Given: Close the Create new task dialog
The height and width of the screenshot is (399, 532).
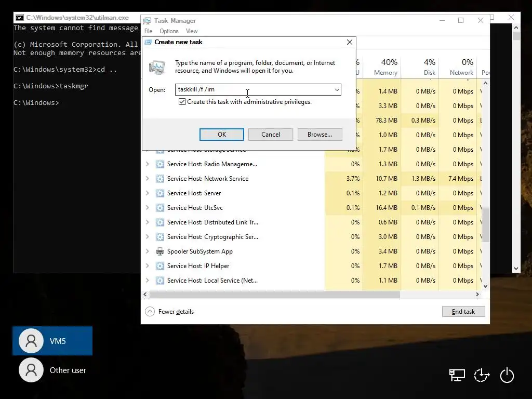Looking at the screenshot, I should [350, 42].
